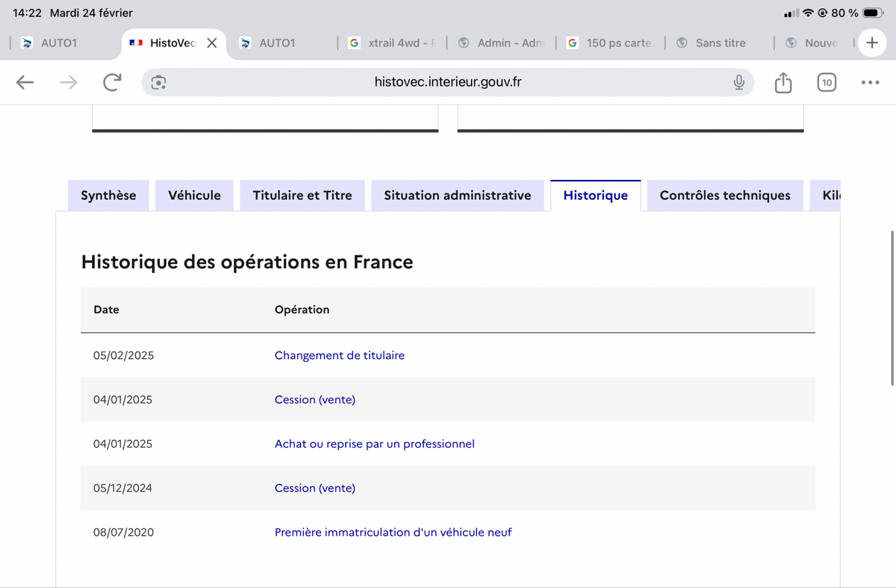
Task: Add a new tab with plus icon
Action: [x=871, y=43]
